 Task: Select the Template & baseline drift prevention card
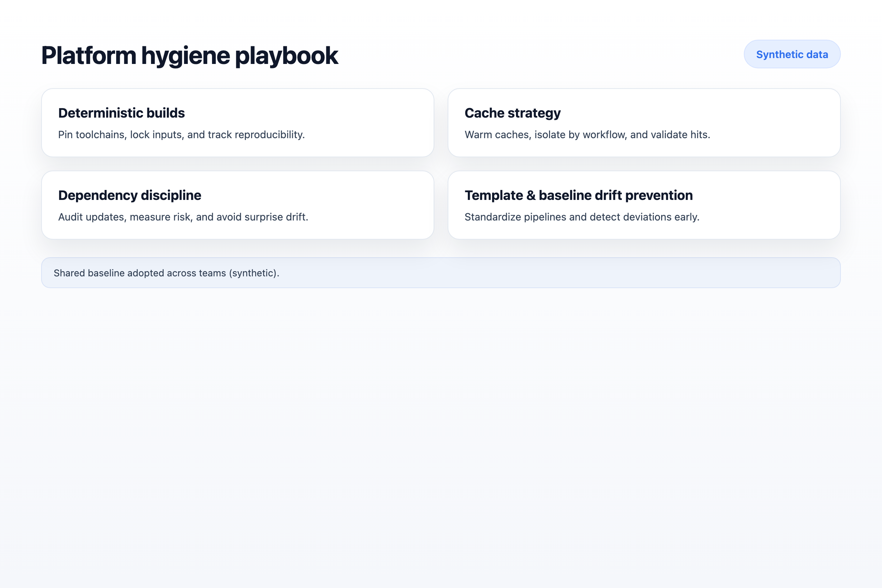pyautogui.click(x=644, y=205)
